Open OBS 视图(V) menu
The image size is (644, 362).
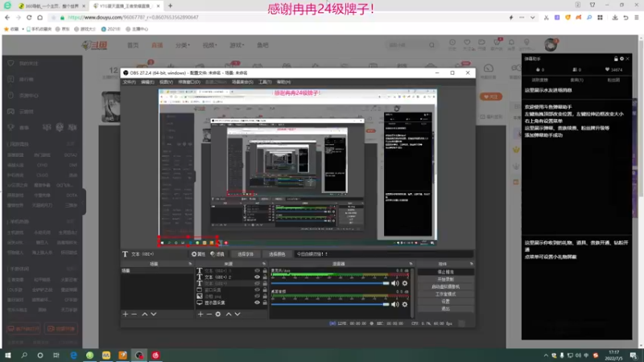coord(166,82)
